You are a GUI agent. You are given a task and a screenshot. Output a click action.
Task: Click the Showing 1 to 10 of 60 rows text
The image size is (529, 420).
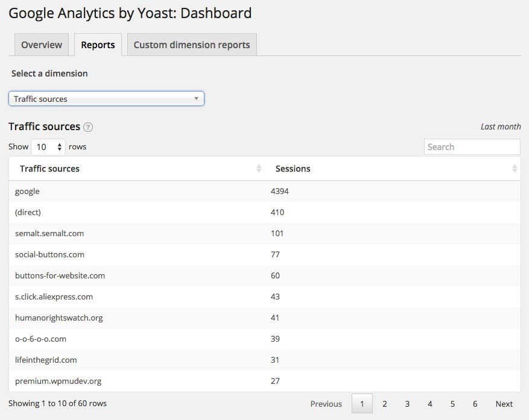click(x=57, y=404)
